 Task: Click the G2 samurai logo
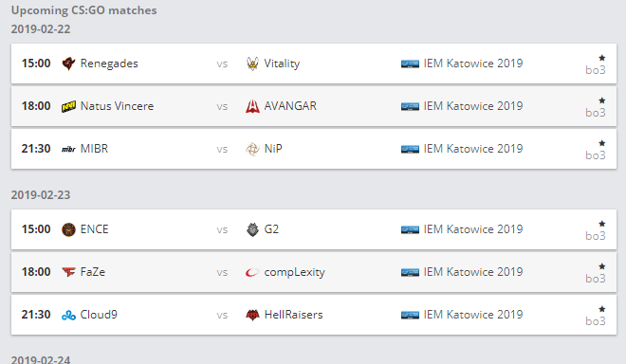pos(252,230)
